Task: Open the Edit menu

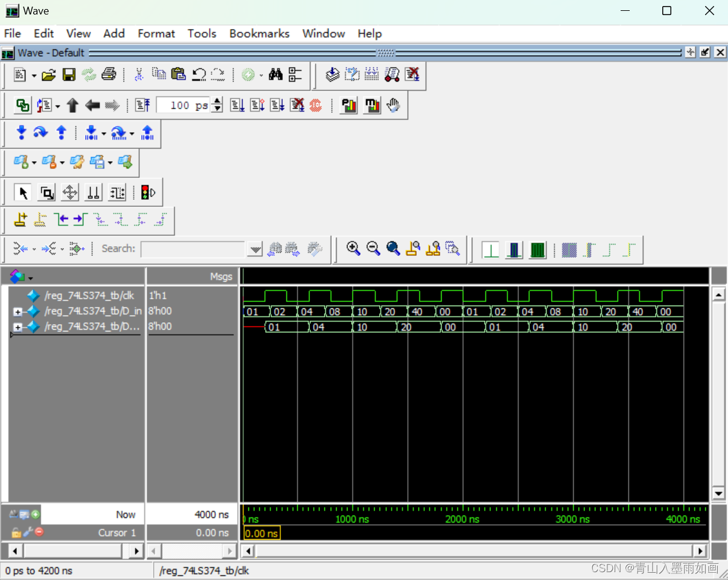Action: (x=43, y=33)
